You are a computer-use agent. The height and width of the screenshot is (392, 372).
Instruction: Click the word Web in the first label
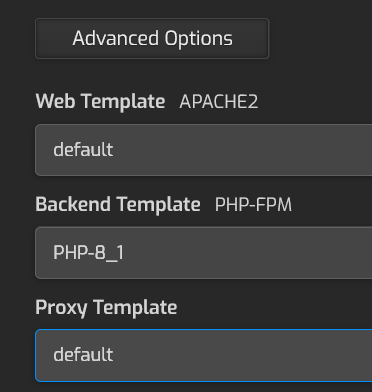[55, 101]
